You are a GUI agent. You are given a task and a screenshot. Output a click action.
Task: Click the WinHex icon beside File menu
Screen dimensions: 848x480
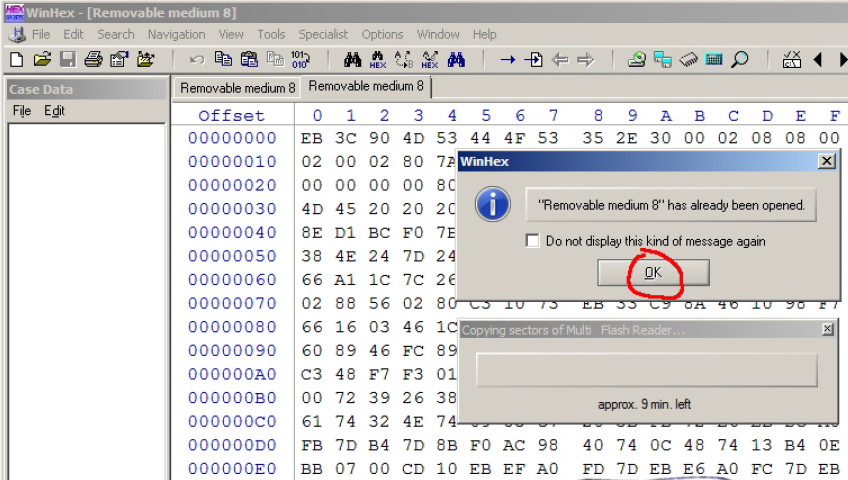coord(17,35)
